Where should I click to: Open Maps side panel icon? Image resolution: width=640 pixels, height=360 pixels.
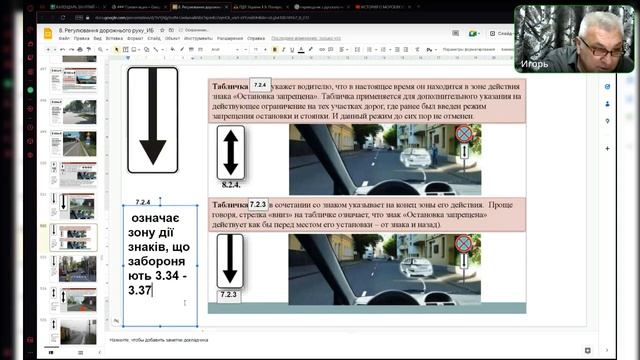[607, 121]
